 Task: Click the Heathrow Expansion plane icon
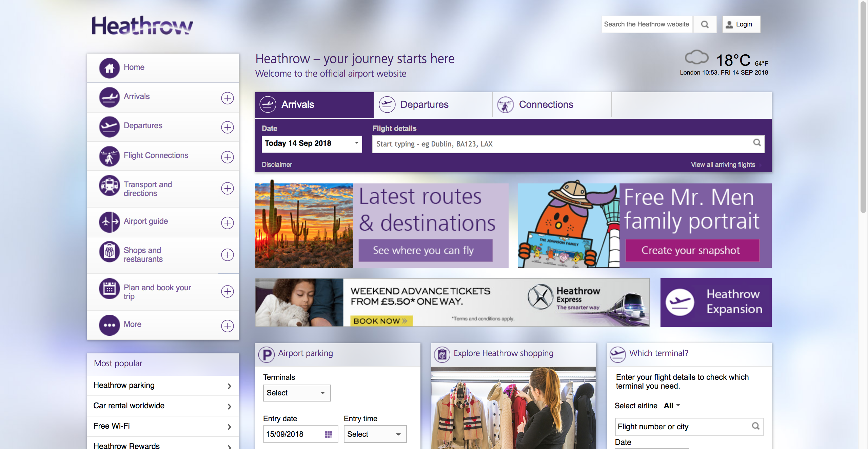coord(680,302)
